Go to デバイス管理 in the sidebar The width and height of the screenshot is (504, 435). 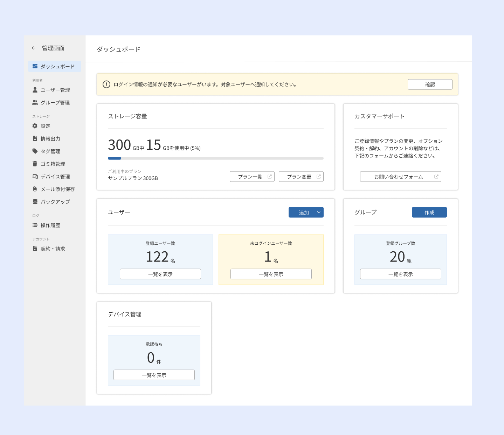55,176
